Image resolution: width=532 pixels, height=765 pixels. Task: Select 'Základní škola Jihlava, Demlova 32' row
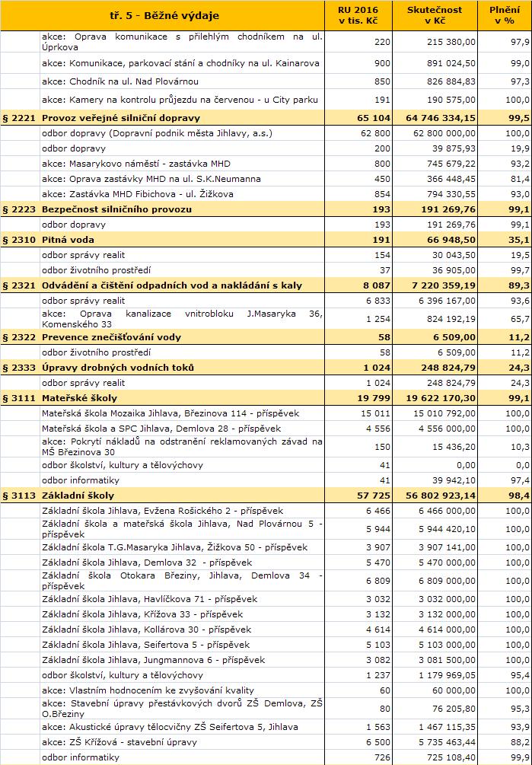[x=266, y=563]
